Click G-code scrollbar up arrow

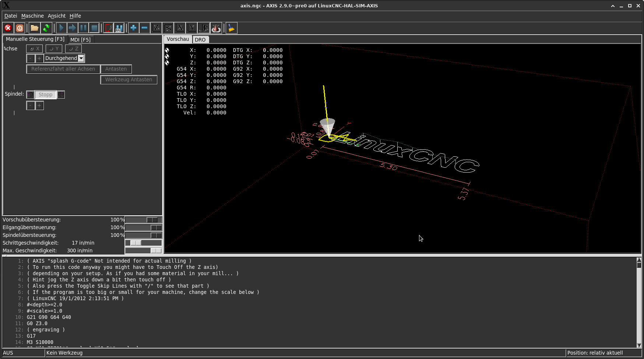click(639, 260)
